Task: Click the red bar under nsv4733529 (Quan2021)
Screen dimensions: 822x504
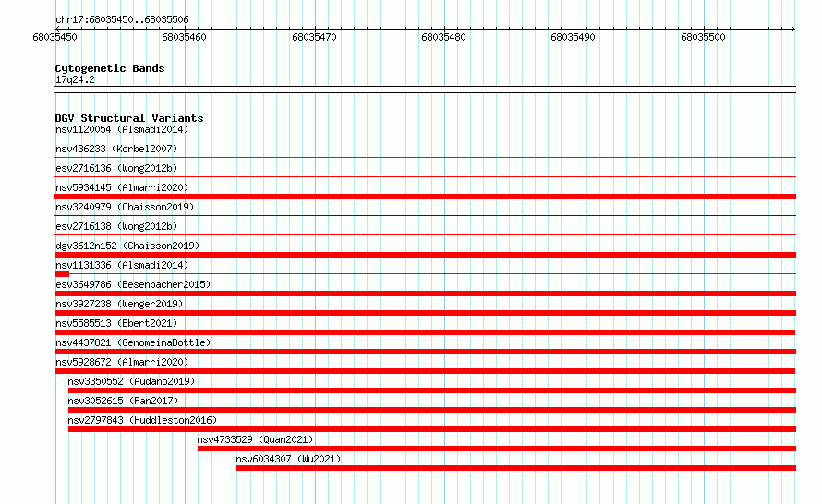Action: pos(497,449)
